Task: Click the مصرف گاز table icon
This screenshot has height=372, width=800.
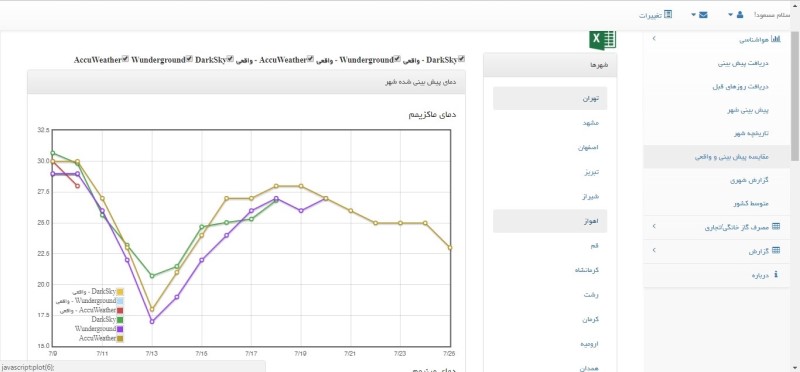Action: click(776, 226)
